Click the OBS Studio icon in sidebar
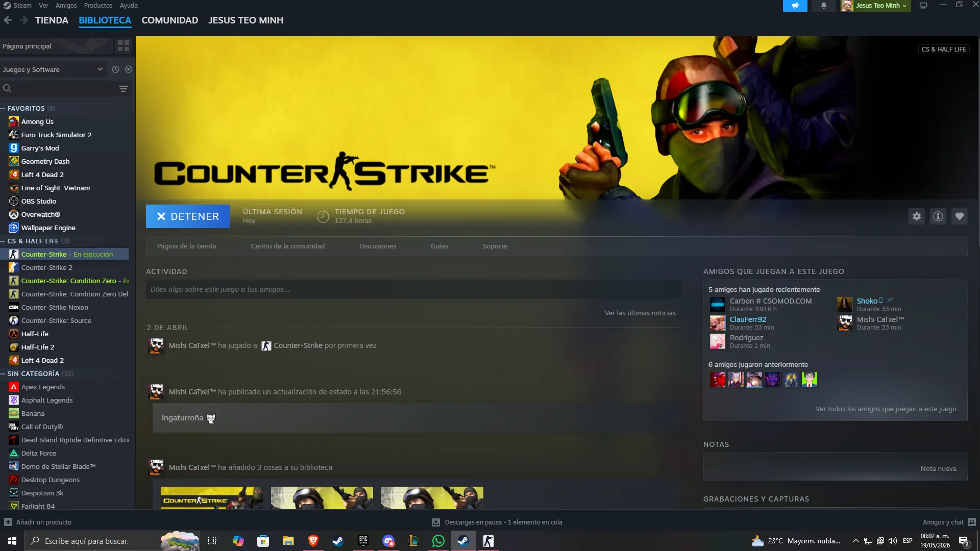The height and width of the screenshot is (551, 980). (14, 201)
